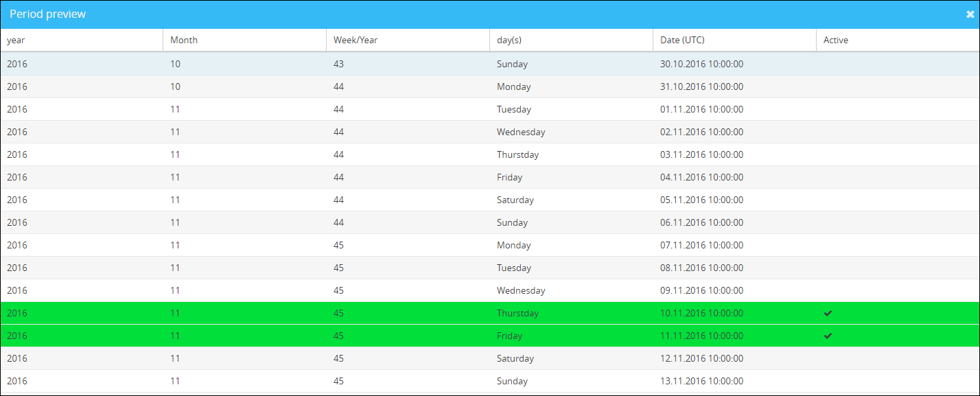This screenshot has height=396, width=980.
Task: Click the day(s) column header
Action: coord(509,40)
